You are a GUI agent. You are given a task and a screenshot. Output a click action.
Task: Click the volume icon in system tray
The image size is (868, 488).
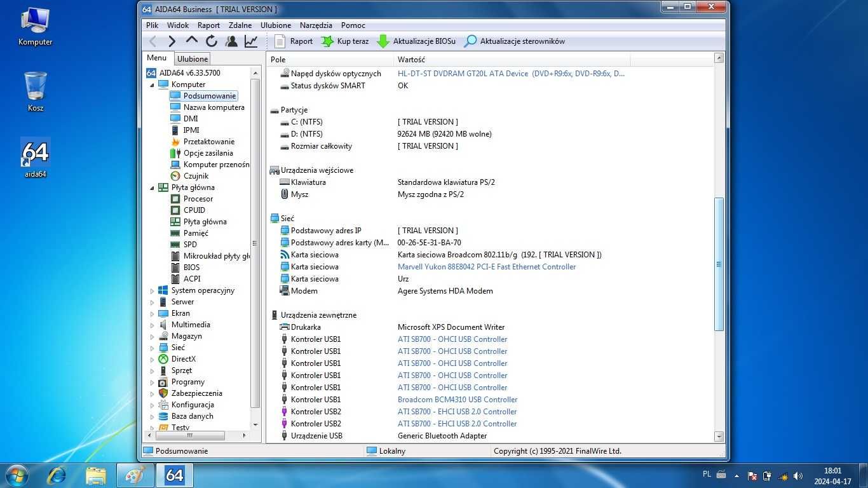[x=798, y=475]
